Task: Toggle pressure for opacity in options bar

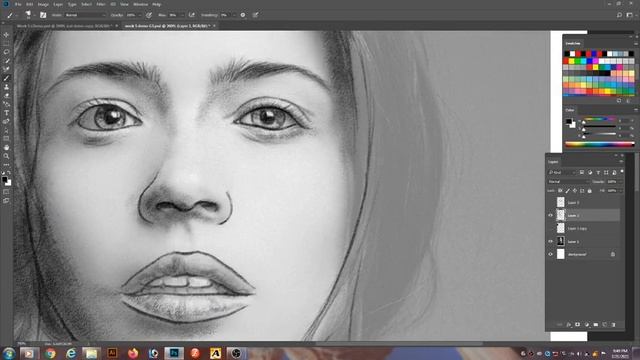Action: tap(149, 15)
